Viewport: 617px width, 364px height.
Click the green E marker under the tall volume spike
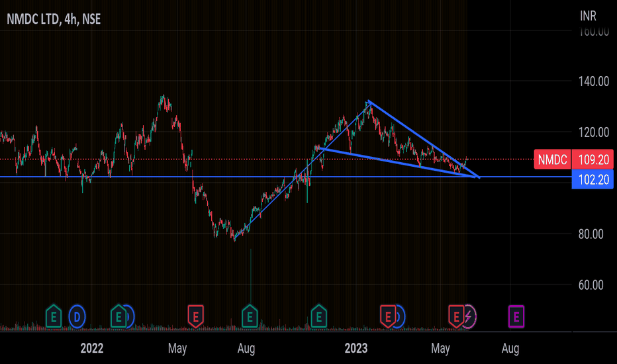point(250,316)
